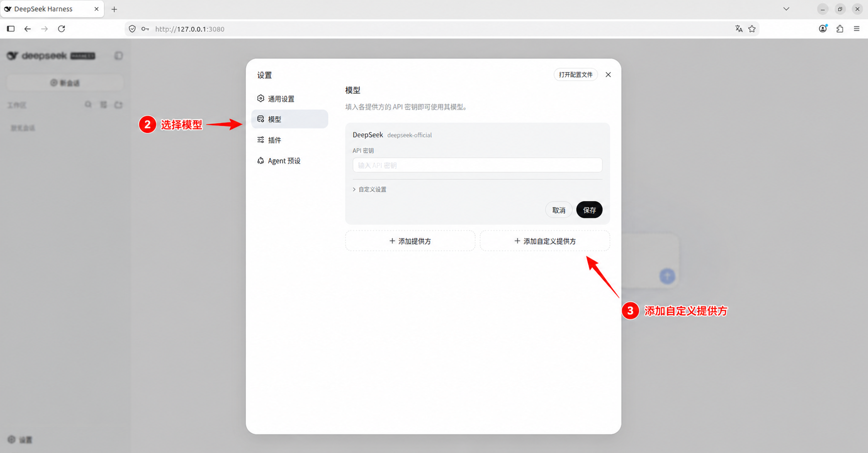This screenshot has height=453, width=868.
Task: Click the 打开配置文件 button
Action: click(576, 74)
